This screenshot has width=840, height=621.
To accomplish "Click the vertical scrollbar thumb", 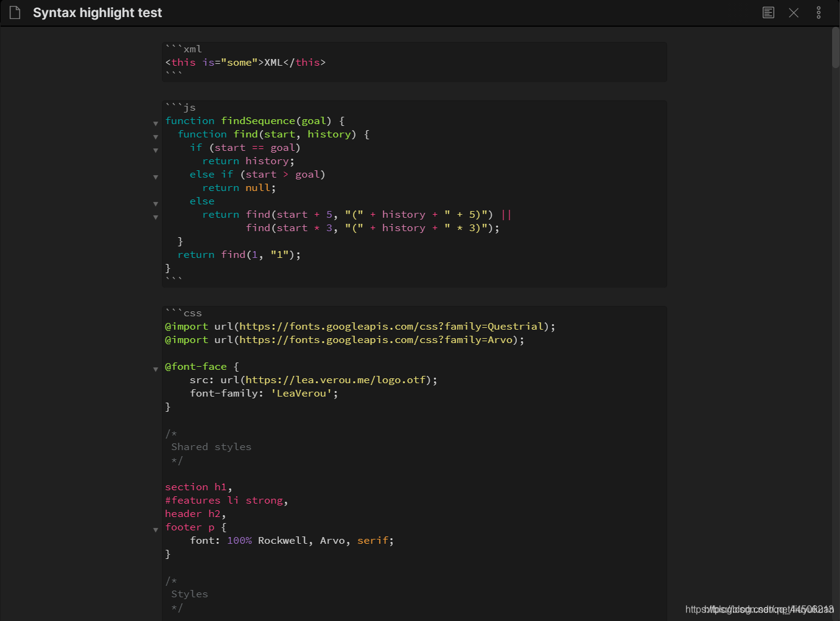I will tap(836, 47).
